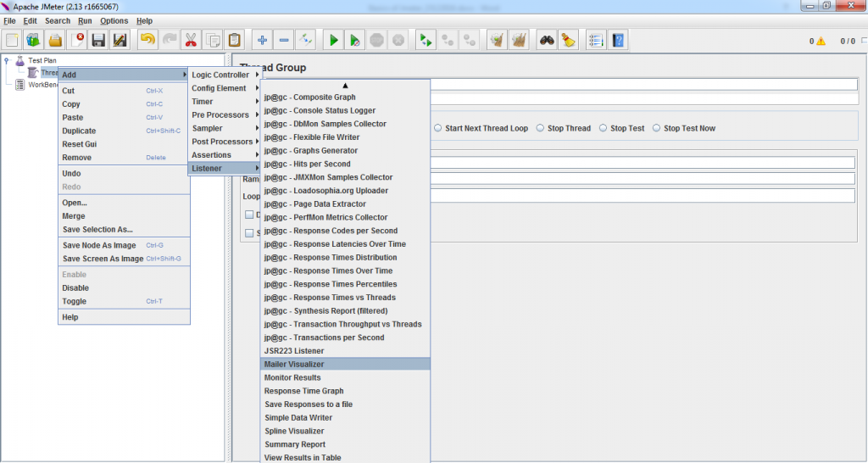Select the Stop Test radio button

[x=604, y=128]
